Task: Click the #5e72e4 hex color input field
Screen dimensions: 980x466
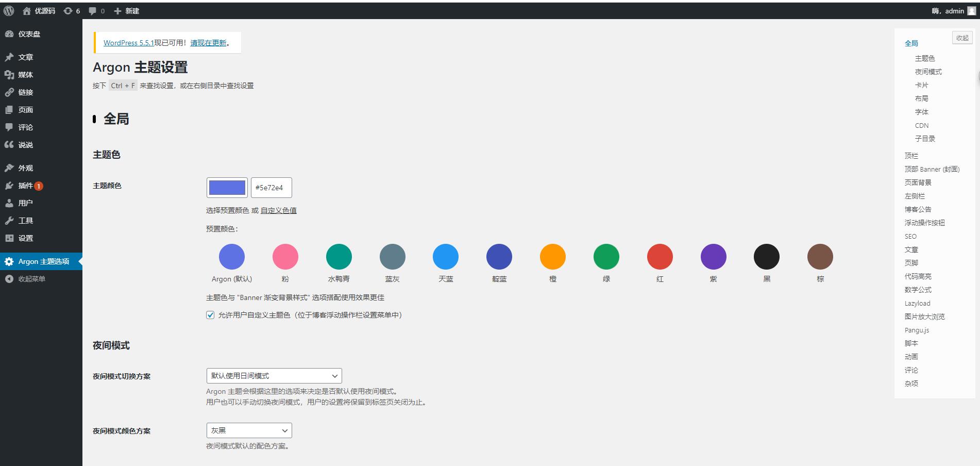Action: click(x=271, y=188)
